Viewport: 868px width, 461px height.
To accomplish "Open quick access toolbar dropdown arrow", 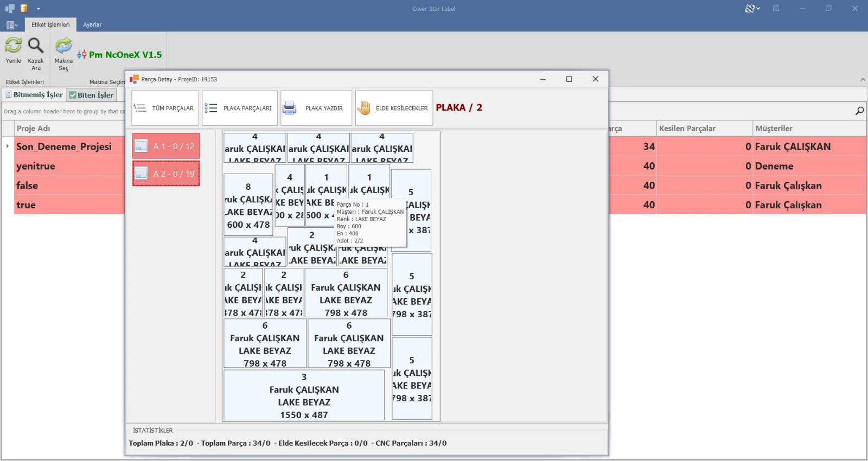I will click(x=39, y=9).
